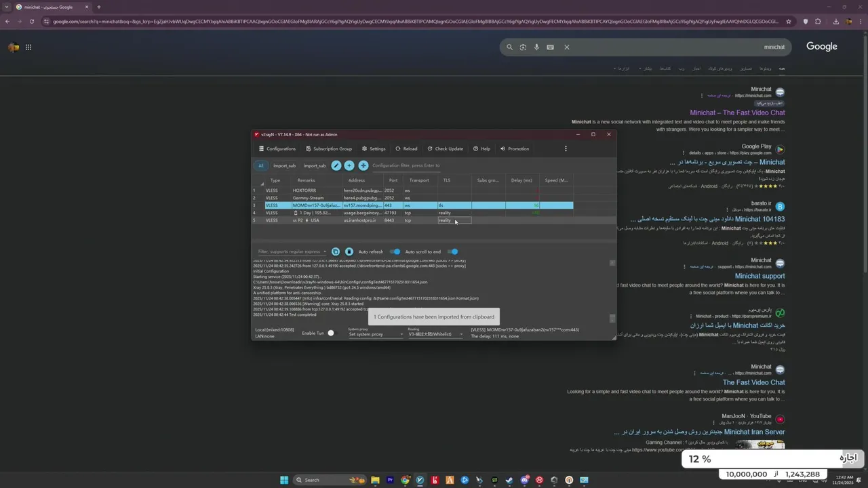
Task: Click the Google logo in Chrome
Action: (822, 46)
